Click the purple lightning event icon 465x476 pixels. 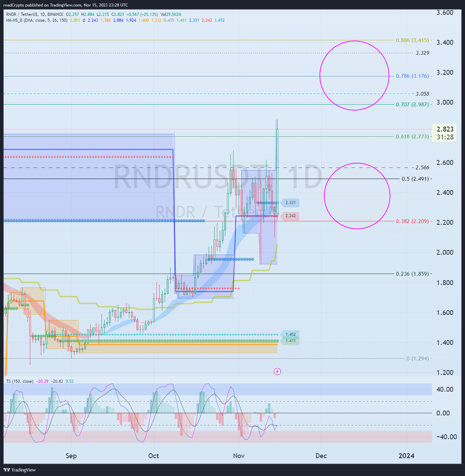point(277,371)
